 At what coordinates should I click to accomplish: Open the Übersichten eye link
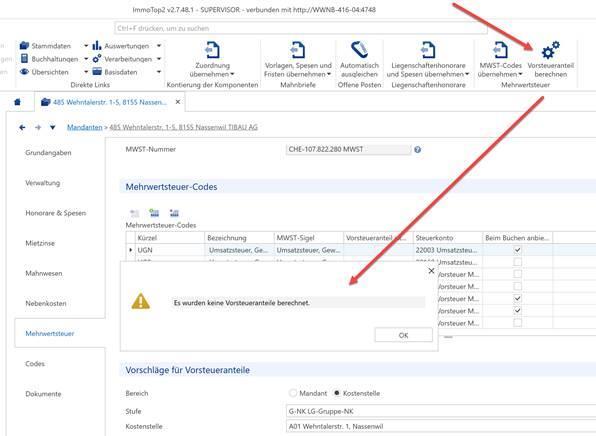coord(44,72)
